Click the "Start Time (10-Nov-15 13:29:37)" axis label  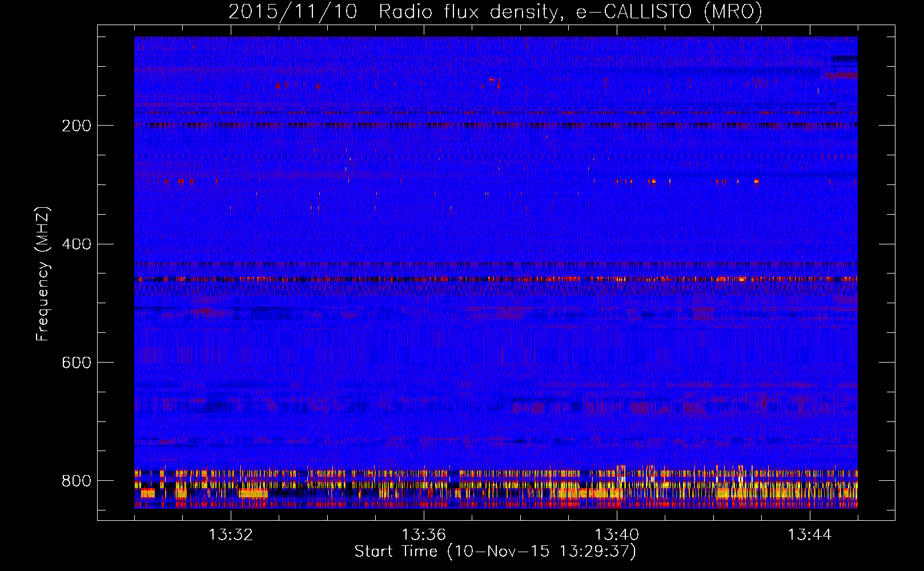tap(495, 552)
